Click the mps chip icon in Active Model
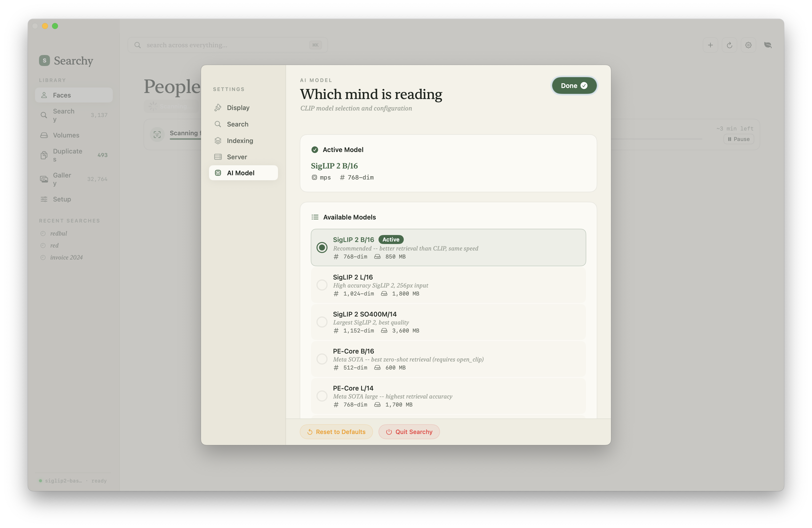This screenshot has height=528, width=812. tap(314, 177)
